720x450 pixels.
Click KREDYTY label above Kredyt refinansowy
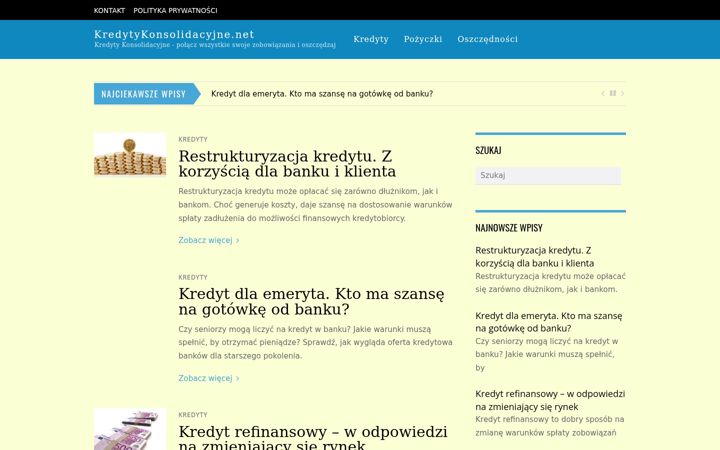pos(193,415)
